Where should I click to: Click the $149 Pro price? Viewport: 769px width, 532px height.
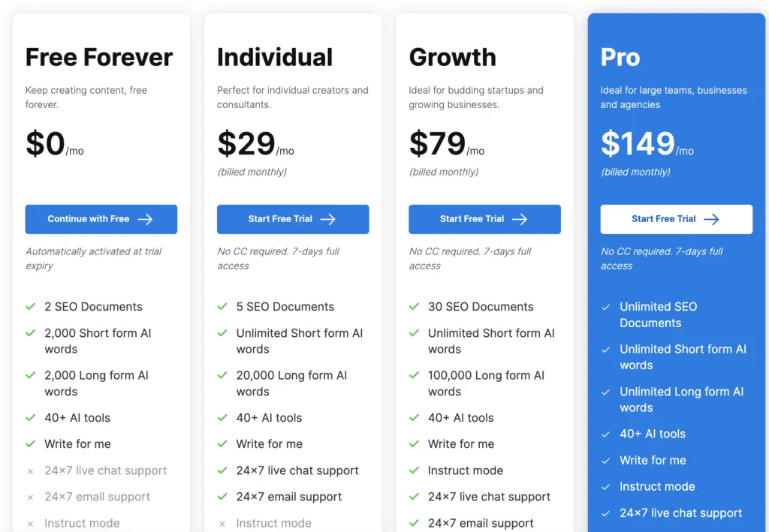pos(638,143)
